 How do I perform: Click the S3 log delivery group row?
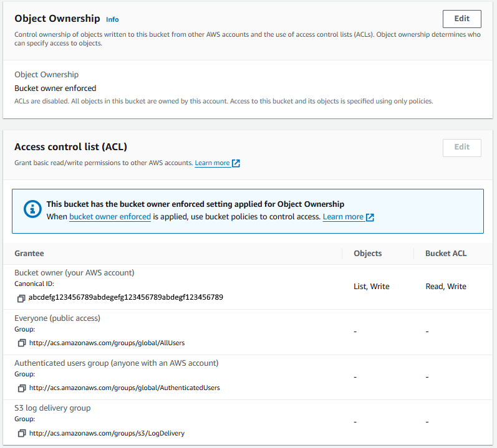(x=248, y=422)
